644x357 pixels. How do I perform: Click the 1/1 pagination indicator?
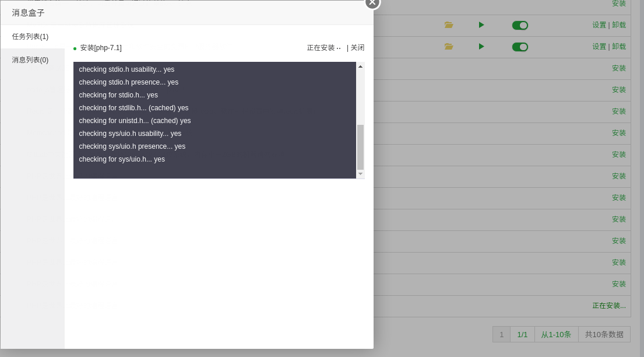[x=522, y=334]
